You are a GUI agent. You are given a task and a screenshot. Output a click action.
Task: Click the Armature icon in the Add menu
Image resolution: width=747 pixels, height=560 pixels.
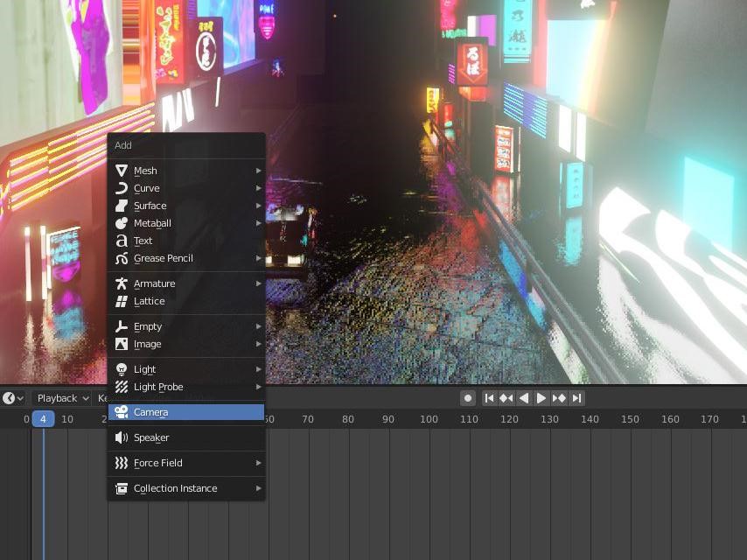(x=122, y=283)
